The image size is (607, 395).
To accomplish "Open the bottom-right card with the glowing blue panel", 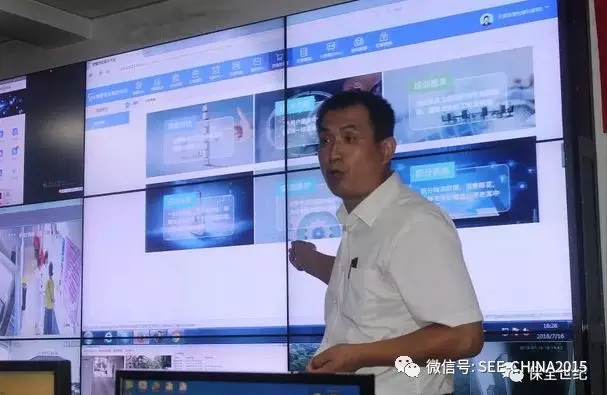I will click(465, 183).
